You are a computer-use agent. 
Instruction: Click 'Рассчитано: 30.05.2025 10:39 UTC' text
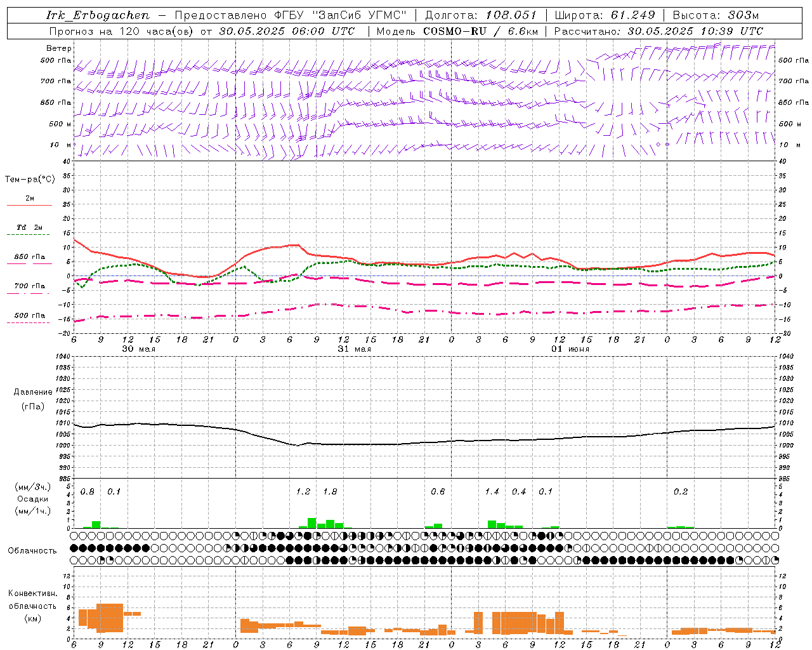click(x=658, y=31)
